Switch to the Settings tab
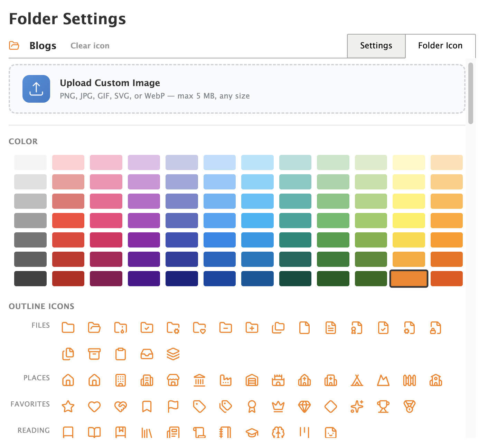 [376, 46]
